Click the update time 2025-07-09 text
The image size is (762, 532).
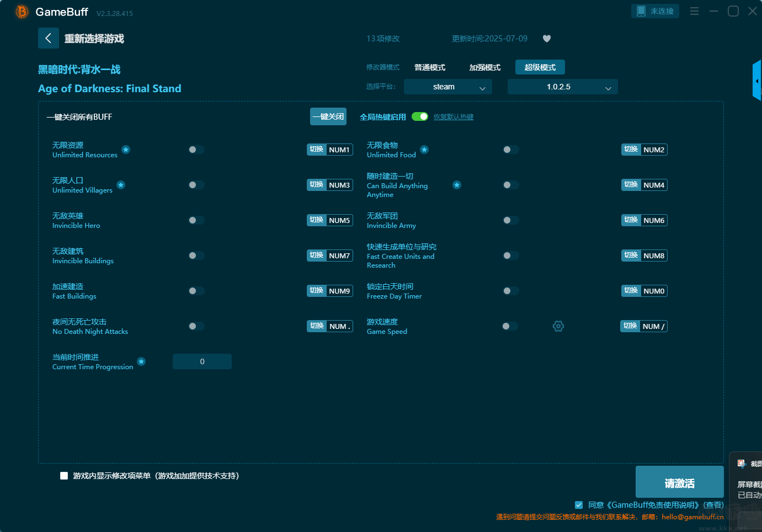coord(489,39)
